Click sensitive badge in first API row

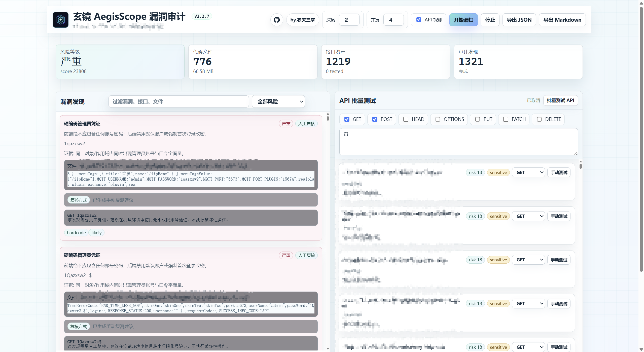pos(498,172)
